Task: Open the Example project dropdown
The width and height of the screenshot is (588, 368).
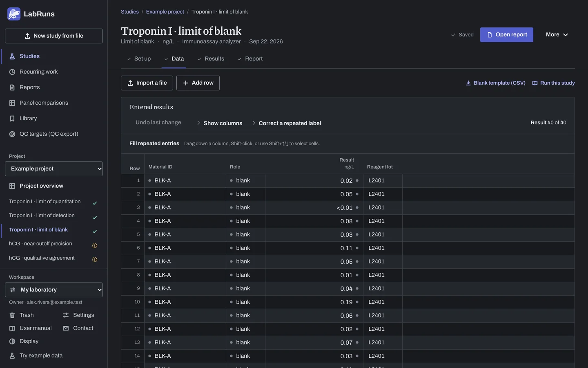Action: click(x=53, y=169)
